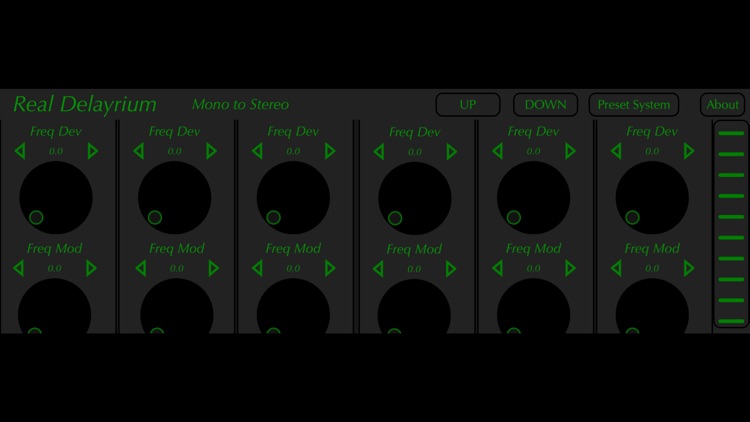Decrease Freq Dev in the second column

coord(138,151)
